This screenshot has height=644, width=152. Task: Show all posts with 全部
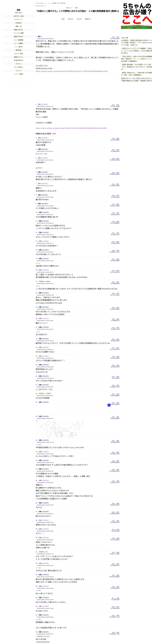63,19
